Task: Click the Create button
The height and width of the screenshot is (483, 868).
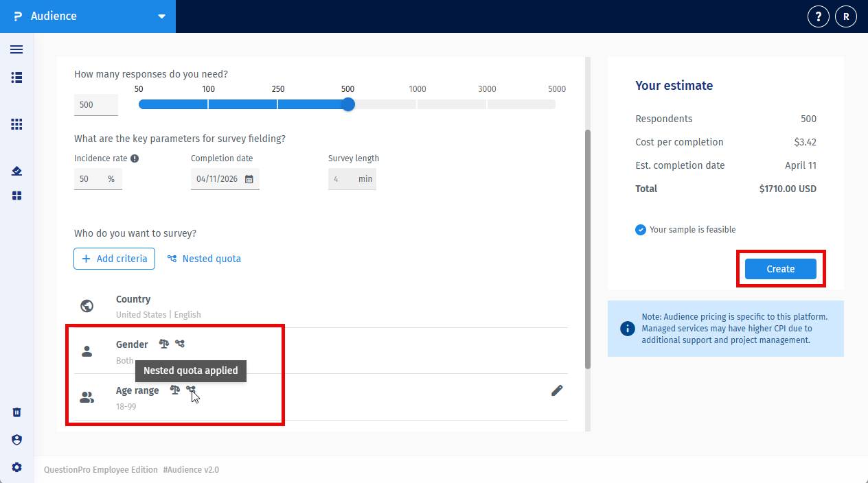Action: pyautogui.click(x=780, y=269)
